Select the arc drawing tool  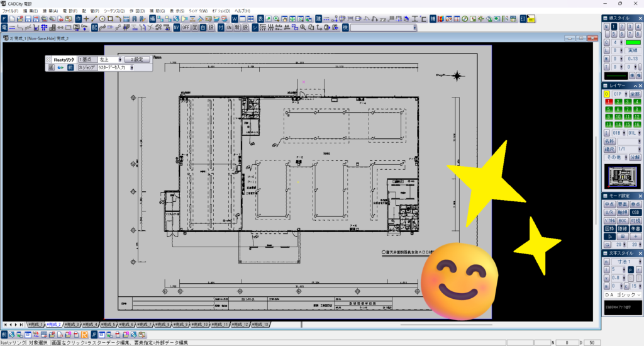pyautogui.click(x=118, y=19)
